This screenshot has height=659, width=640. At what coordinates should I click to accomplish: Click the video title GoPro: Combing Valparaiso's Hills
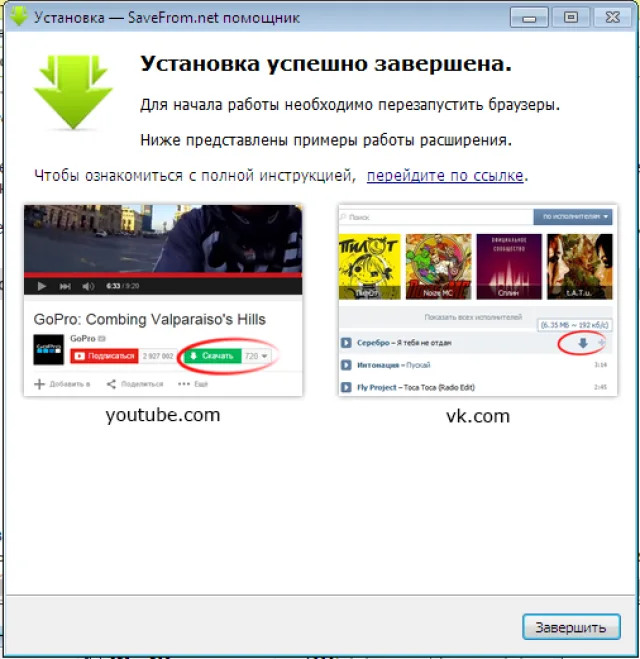point(150,319)
